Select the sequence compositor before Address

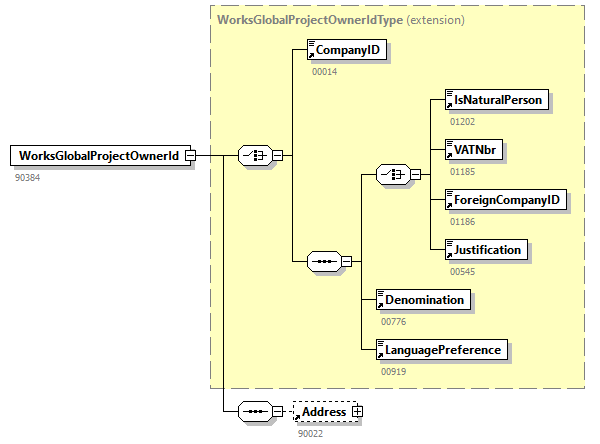[x=254, y=412]
